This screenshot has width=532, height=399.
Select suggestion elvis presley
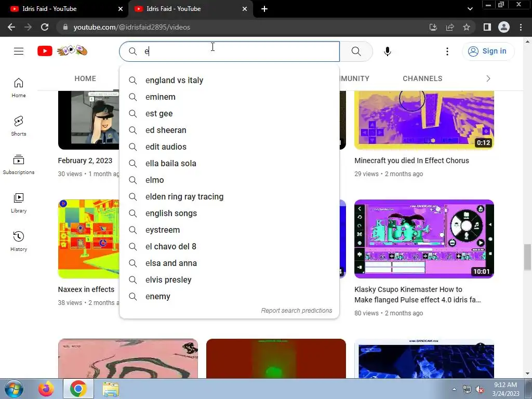[229, 280]
